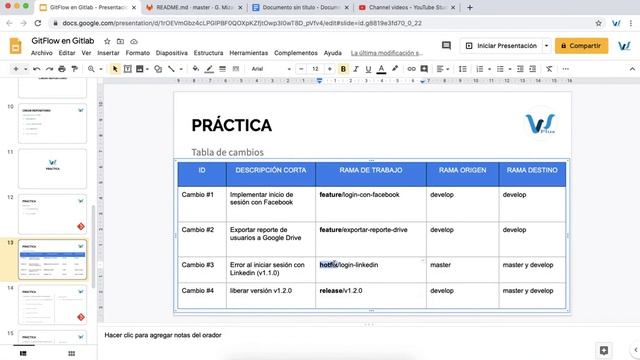This screenshot has height=360, width=640.
Task: Open the fill color bucket
Action: click(196, 69)
